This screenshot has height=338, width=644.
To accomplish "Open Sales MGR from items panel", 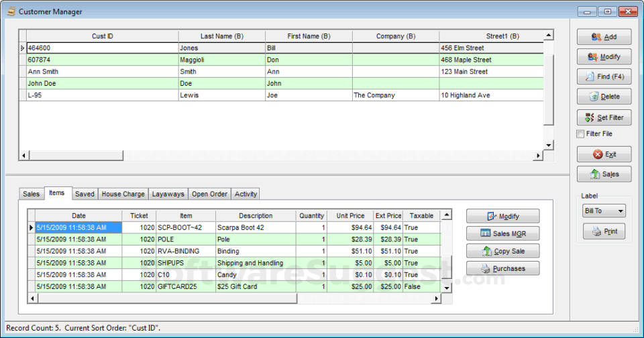I will [x=502, y=233].
